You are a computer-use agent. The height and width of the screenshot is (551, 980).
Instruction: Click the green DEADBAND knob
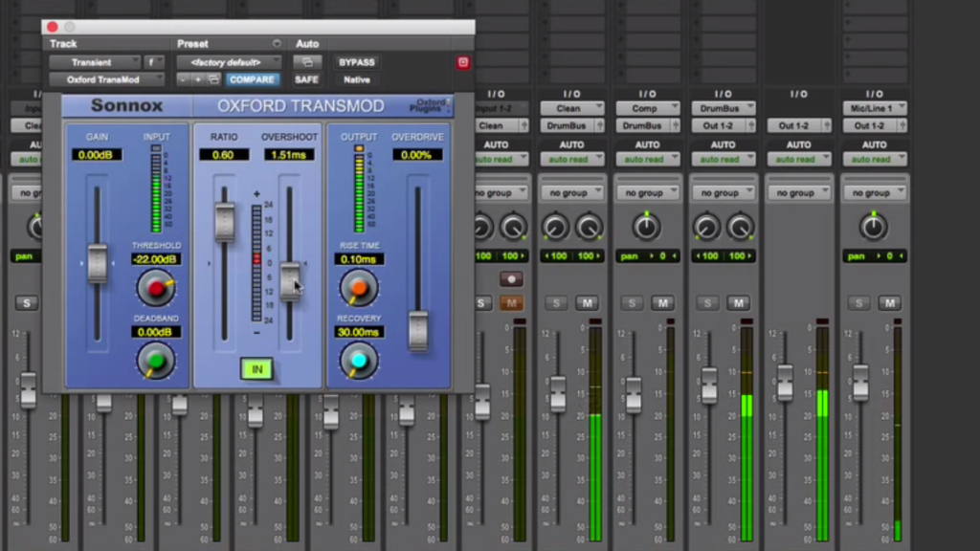pyautogui.click(x=155, y=361)
